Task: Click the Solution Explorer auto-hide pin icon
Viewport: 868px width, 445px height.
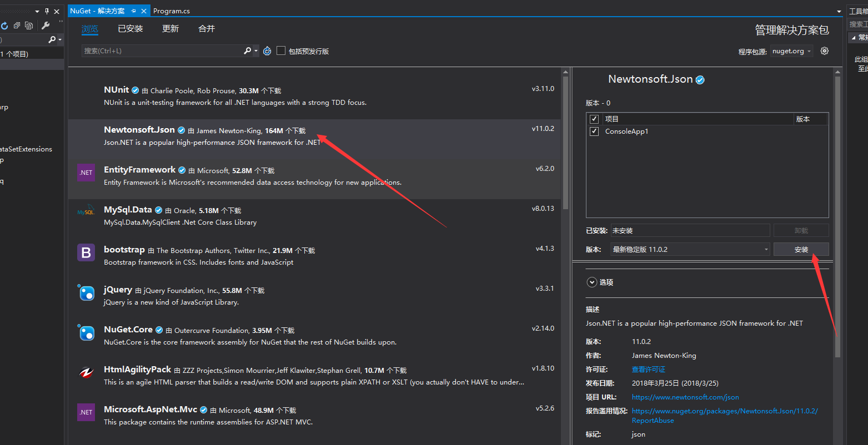Action: coord(47,11)
